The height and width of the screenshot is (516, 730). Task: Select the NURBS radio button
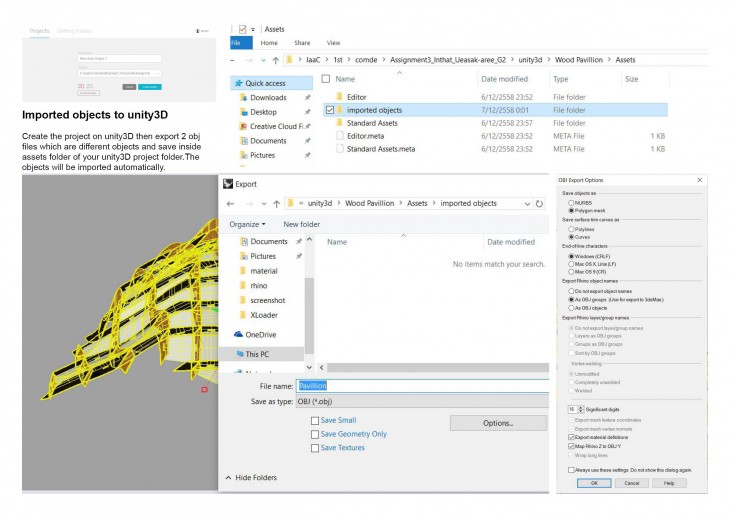pyautogui.click(x=571, y=202)
